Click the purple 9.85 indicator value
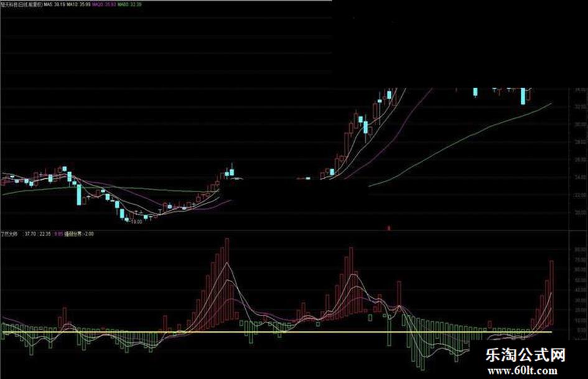This screenshot has height=379, width=588. tap(58, 234)
